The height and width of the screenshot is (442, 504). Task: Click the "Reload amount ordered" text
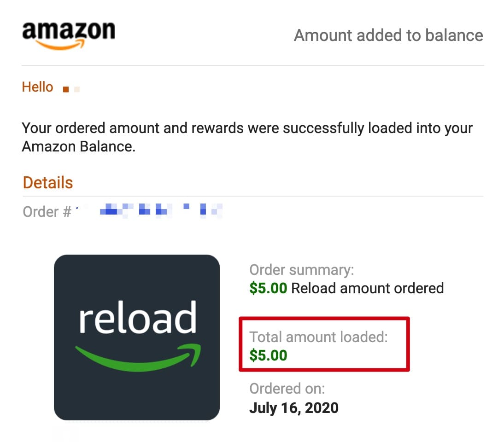[x=368, y=288]
